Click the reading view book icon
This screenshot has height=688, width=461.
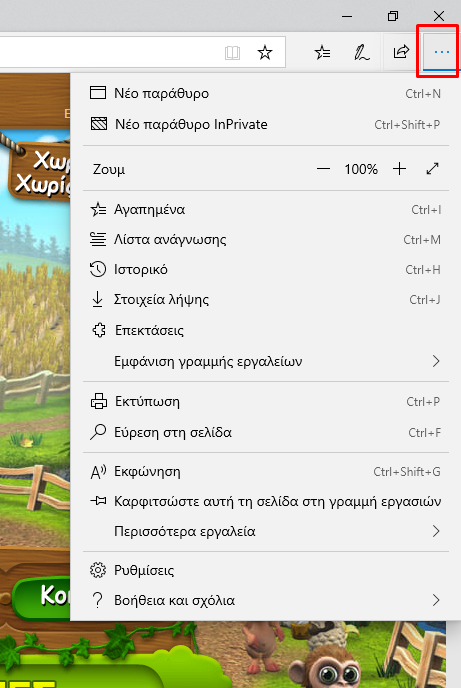click(x=232, y=53)
